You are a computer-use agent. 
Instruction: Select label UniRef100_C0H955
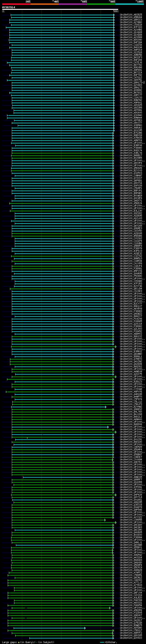pyautogui.click(x=131, y=520)
